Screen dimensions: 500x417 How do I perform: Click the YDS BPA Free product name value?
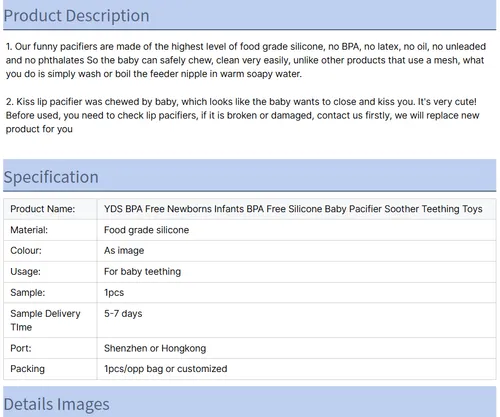click(293, 209)
